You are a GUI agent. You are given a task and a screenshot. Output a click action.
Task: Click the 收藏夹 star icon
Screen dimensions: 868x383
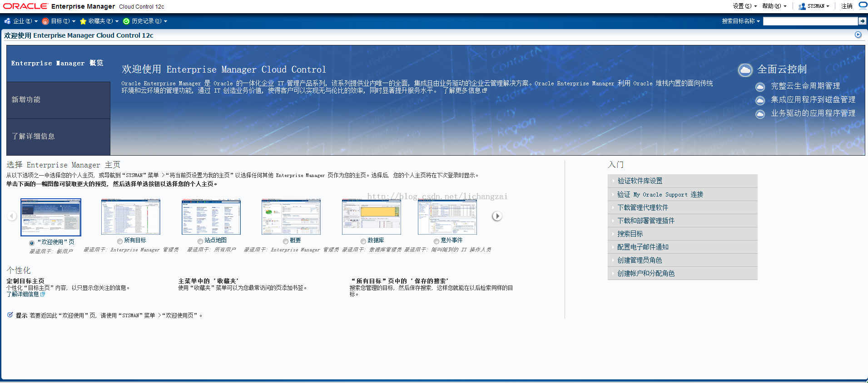point(83,21)
